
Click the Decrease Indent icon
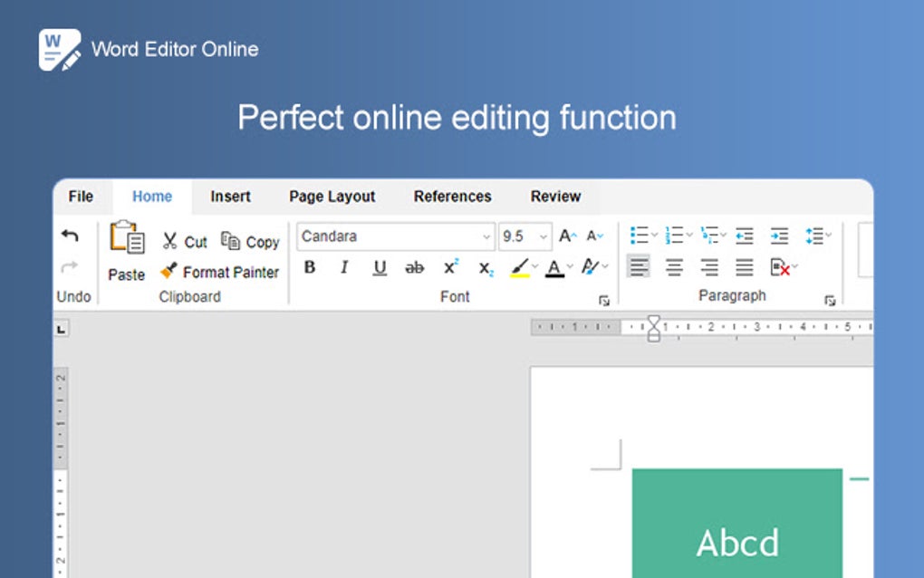tap(745, 236)
